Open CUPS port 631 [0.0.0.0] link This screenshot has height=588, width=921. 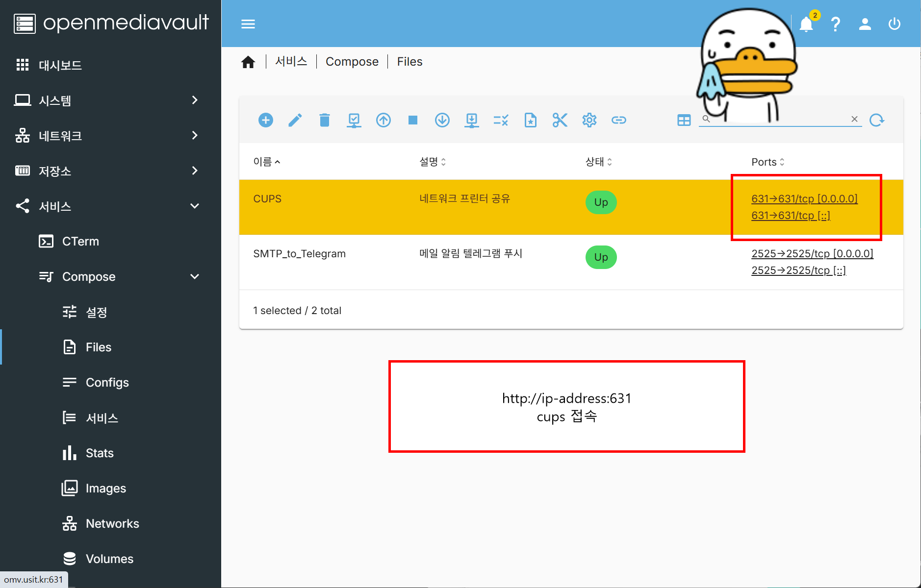pos(804,198)
